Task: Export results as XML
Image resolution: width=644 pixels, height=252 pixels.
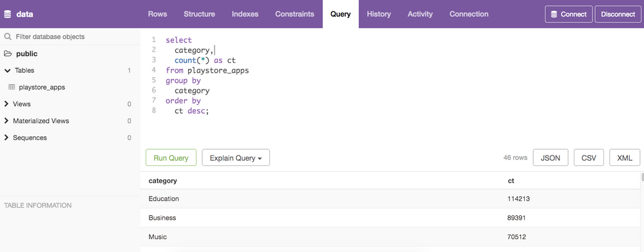Action: tap(625, 157)
